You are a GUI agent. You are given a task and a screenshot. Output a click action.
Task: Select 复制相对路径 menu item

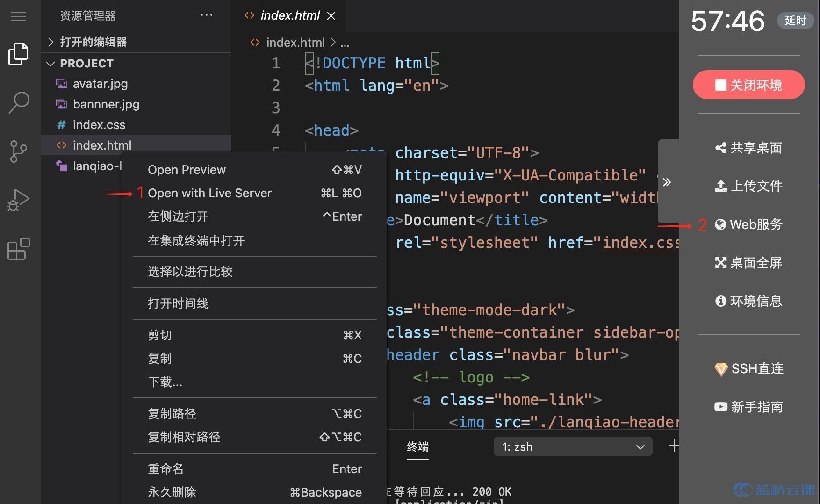[x=255, y=437]
